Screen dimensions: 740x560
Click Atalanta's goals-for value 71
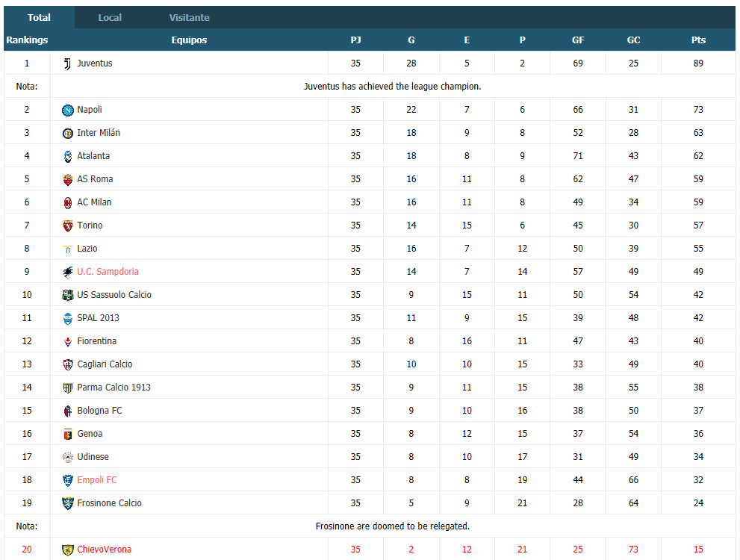click(578, 156)
